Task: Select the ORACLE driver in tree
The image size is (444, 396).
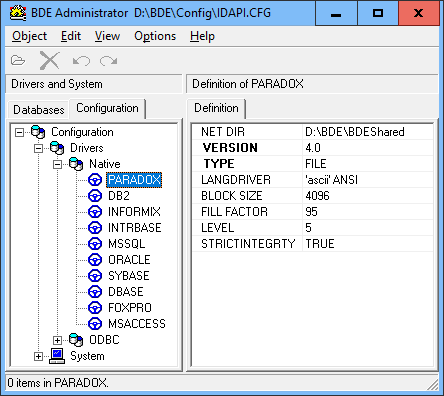Action: [x=129, y=260]
